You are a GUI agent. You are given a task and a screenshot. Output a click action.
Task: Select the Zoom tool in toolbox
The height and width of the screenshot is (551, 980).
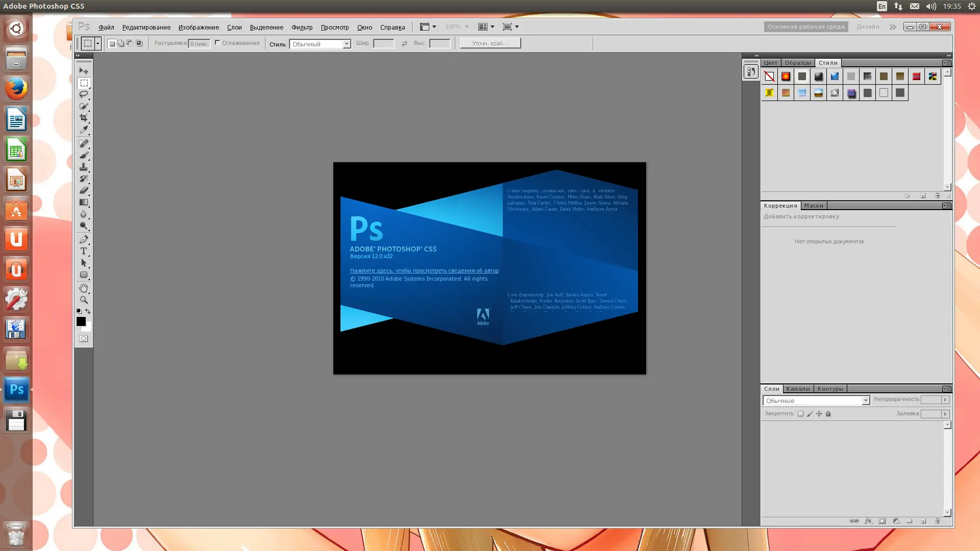point(84,300)
